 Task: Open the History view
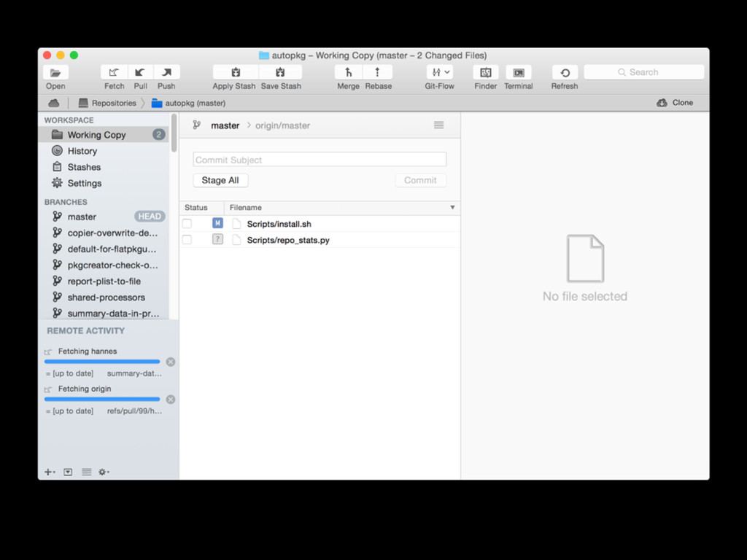pos(104,151)
